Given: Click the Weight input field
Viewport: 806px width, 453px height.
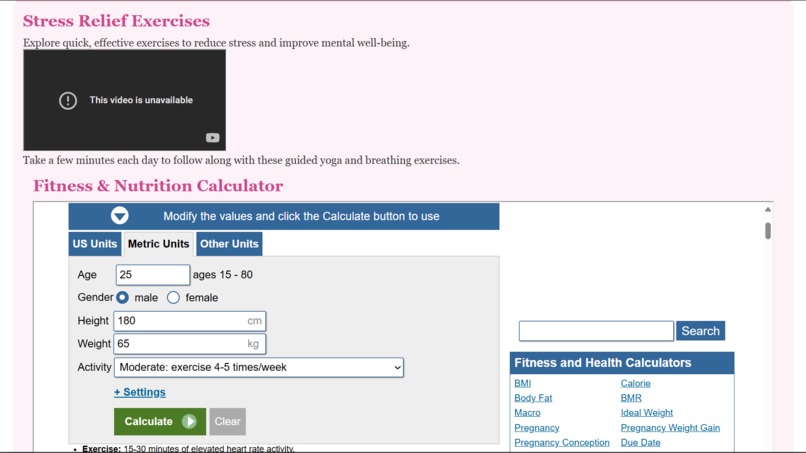Looking at the screenshot, I should click(x=190, y=344).
